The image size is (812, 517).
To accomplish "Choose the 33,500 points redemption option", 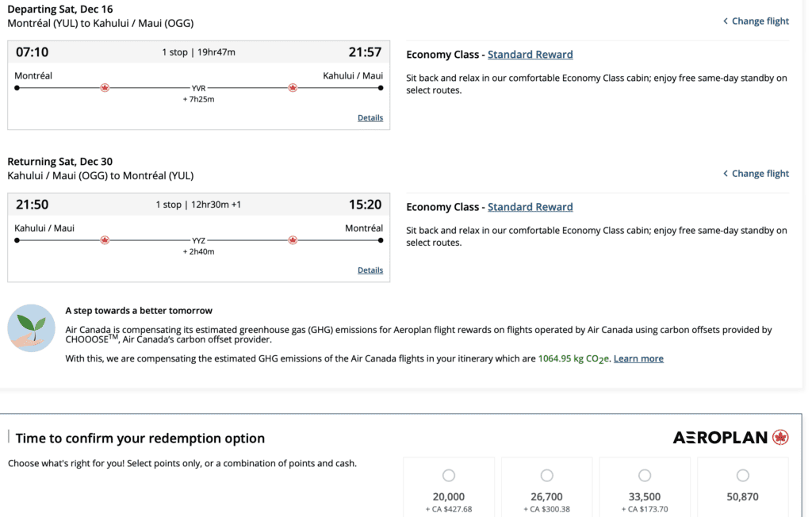I will pos(645,476).
